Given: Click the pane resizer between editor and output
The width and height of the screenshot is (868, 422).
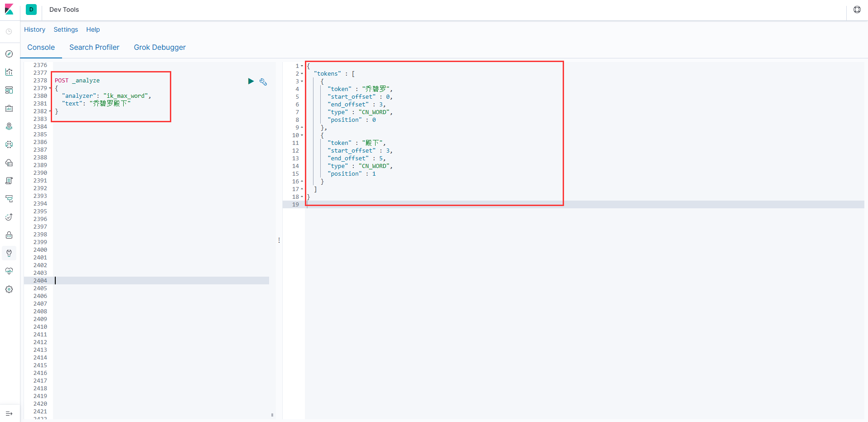Looking at the screenshot, I should 279,240.
